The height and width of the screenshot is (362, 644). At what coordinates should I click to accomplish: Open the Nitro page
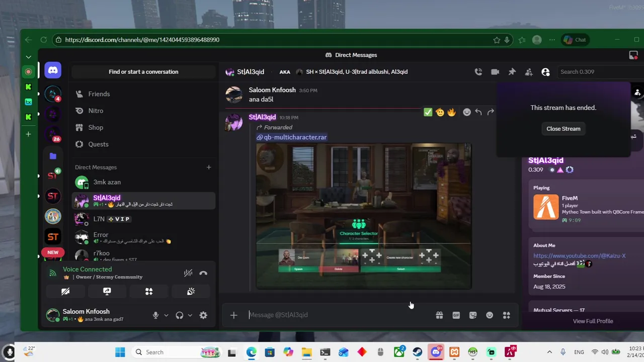(x=143, y=111)
